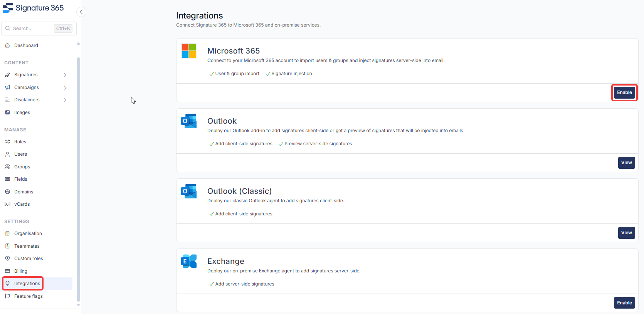Click the Billing credit card icon

click(x=7, y=271)
